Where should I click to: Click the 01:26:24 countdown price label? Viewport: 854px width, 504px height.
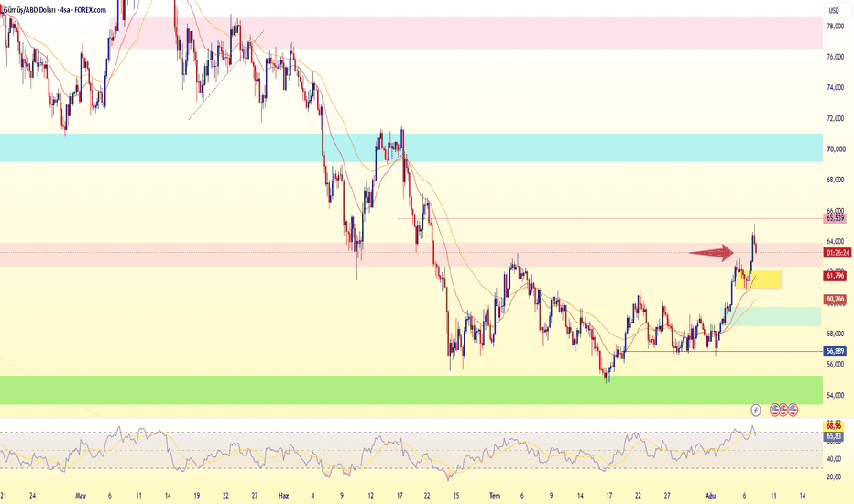point(838,253)
